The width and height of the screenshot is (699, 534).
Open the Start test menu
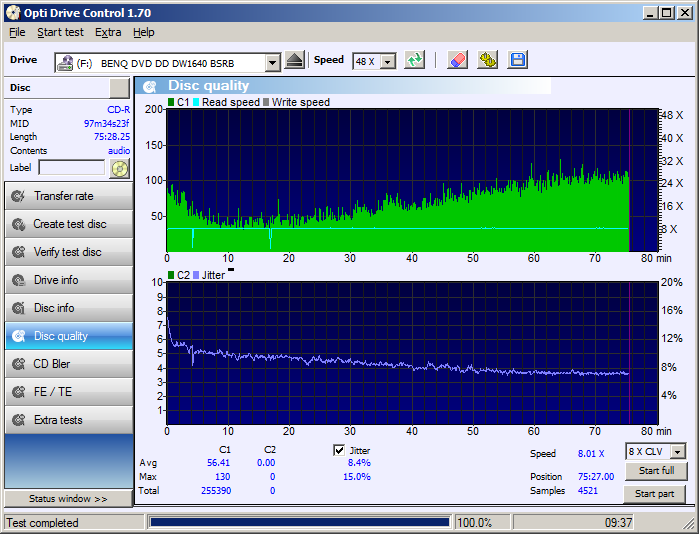[60, 33]
